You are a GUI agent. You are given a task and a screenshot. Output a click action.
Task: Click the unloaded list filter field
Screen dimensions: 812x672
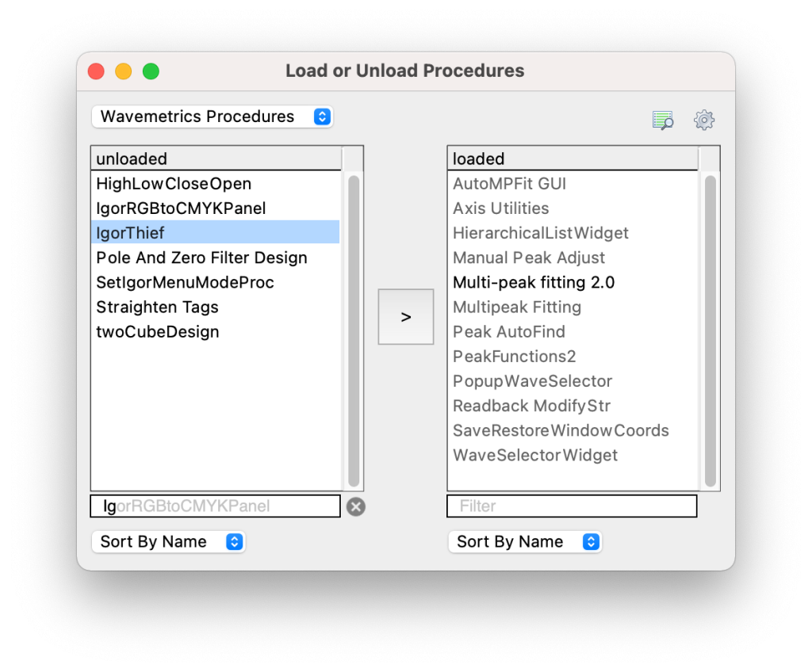[216, 506]
